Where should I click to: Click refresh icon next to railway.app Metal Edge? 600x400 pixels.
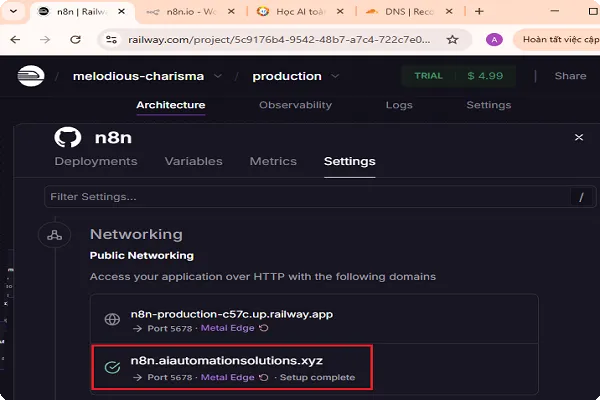click(264, 328)
